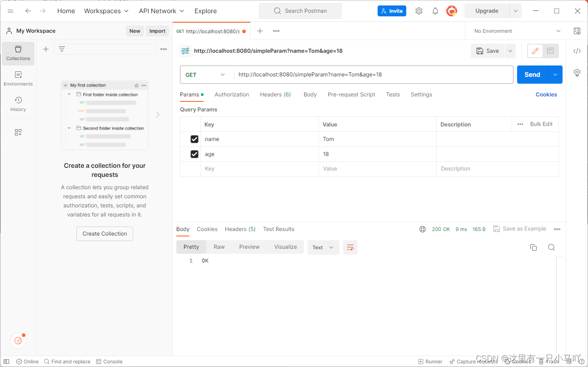The width and height of the screenshot is (588, 367).
Task: Open the comments icon
Action: pos(550,51)
